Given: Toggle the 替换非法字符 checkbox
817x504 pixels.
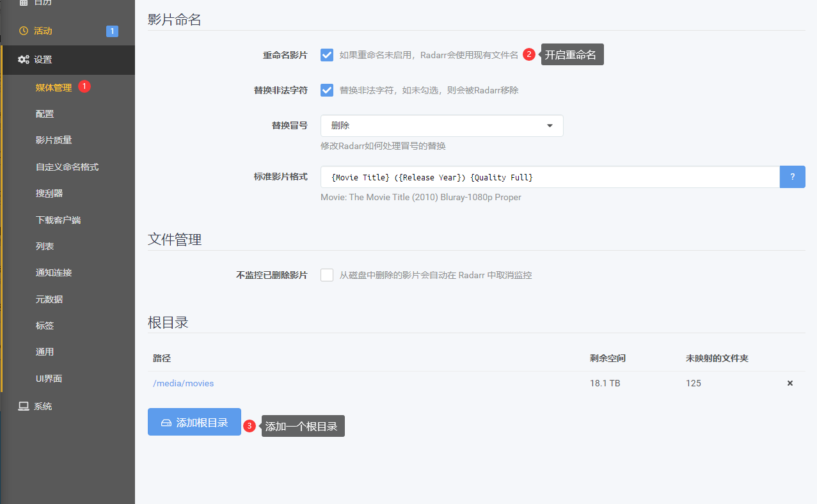Looking at the screenshot, I should pyautogui.click(x=327, y=90).
